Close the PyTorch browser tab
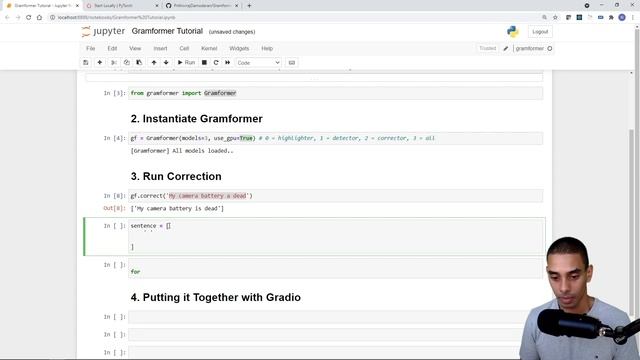 click(x=157, y=6)
